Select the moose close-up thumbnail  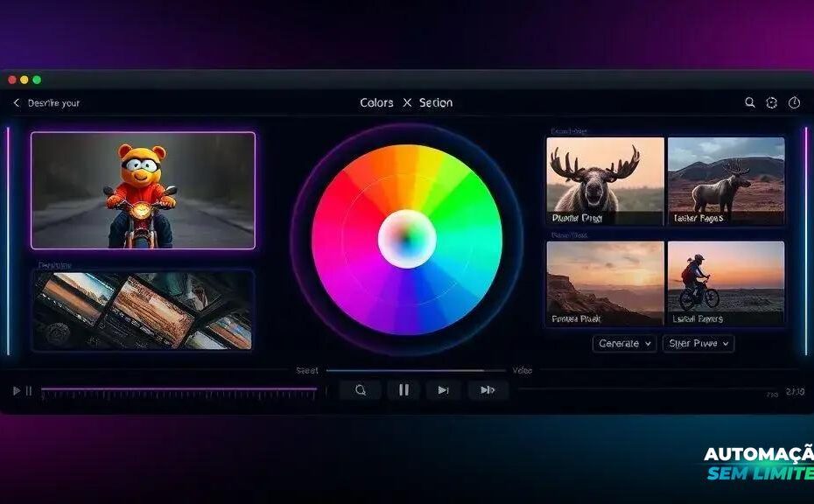click(x=603, y=181)
